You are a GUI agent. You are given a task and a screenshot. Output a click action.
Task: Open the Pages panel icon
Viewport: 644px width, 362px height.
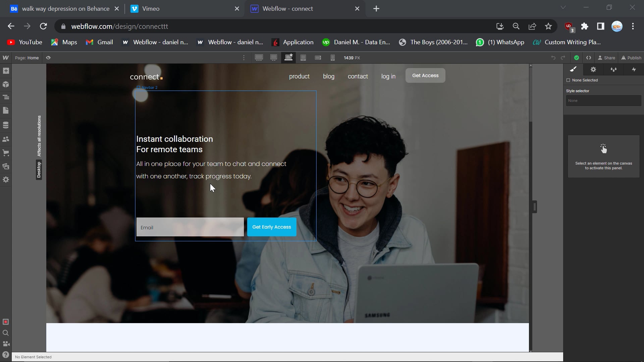(6, 110)
